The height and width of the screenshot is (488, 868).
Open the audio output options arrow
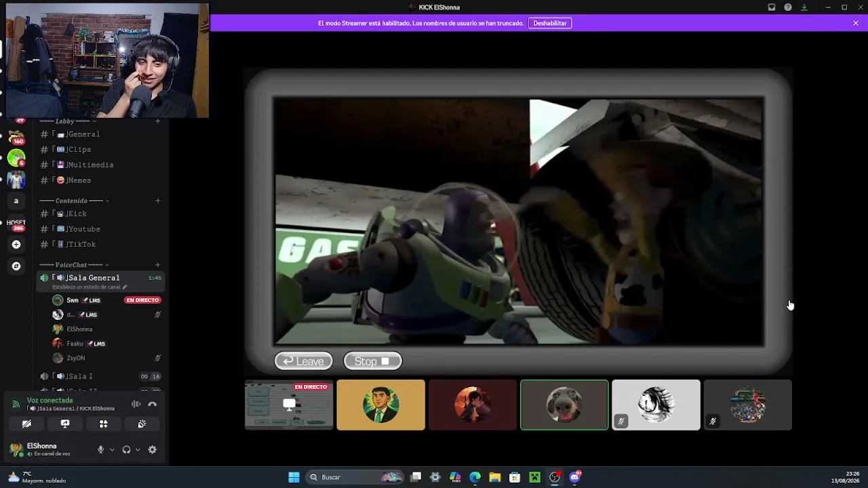click(x=138, y=449)
